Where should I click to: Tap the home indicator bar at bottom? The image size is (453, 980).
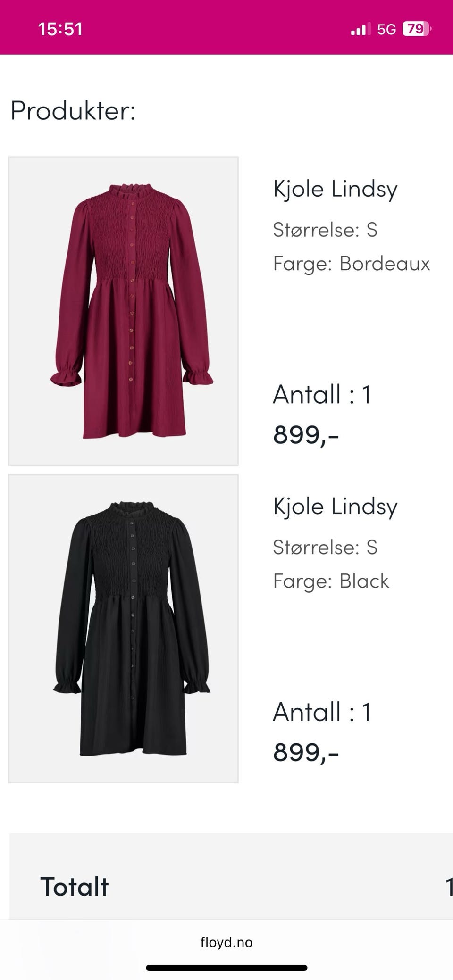click(226, 968)
